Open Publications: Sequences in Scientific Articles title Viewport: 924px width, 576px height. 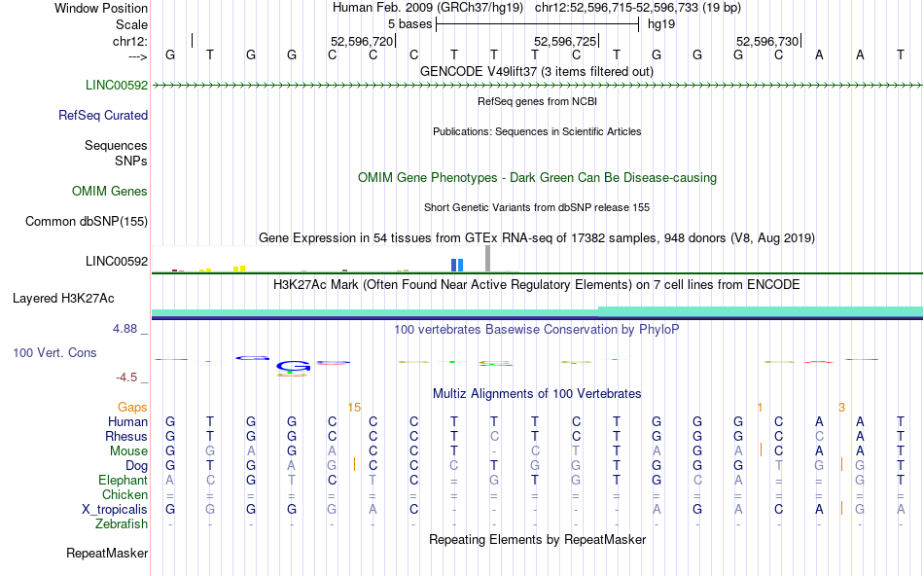[x=537, y=131]
